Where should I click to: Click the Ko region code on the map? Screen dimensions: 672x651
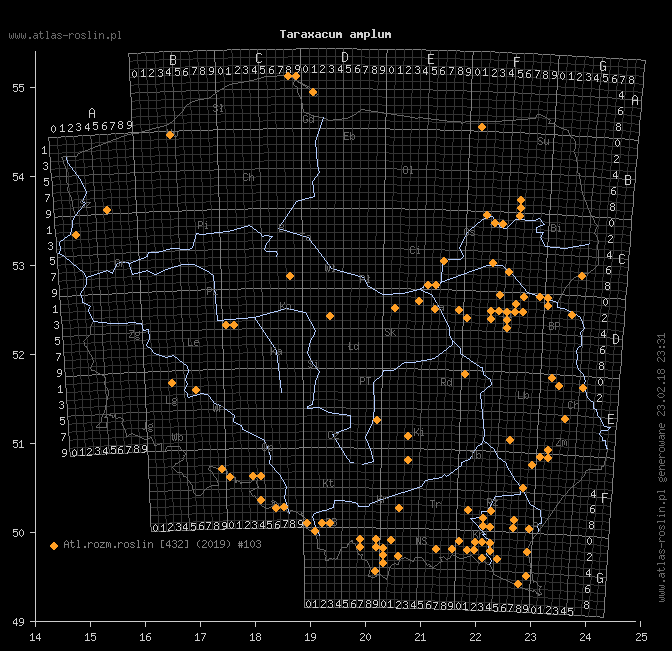coord(285,306)
